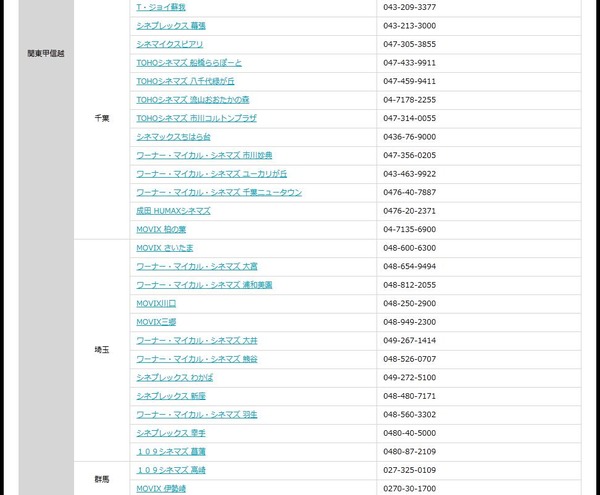Select phone number 049-272-5100
Viewport: 600px width, 495px height.
pyautogui.click(x=409, y=378)
